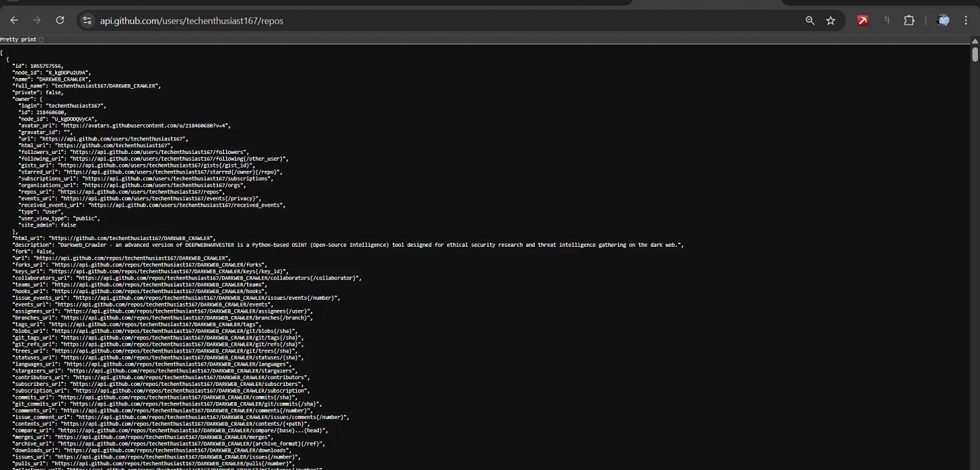This screenshot has width=980, height=470.
Task: Click the node_id "U_kgDODQVyCA" line
Action: tap(58, 119)
